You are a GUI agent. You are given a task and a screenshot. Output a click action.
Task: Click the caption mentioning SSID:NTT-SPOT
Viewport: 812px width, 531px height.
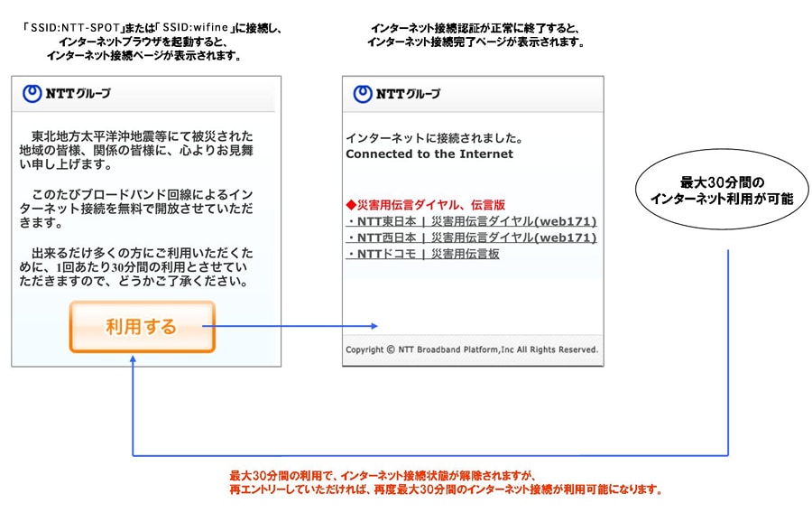coord(152,42)
